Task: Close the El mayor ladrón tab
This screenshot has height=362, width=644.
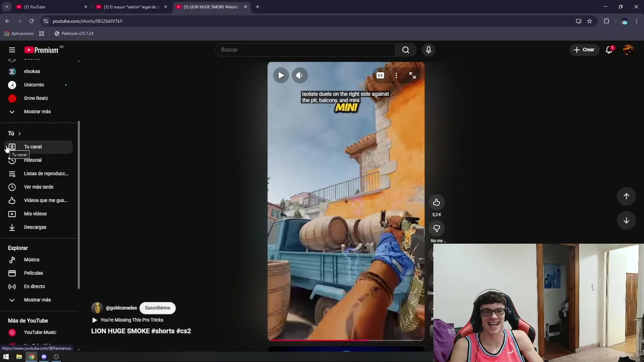Action: 166,7
